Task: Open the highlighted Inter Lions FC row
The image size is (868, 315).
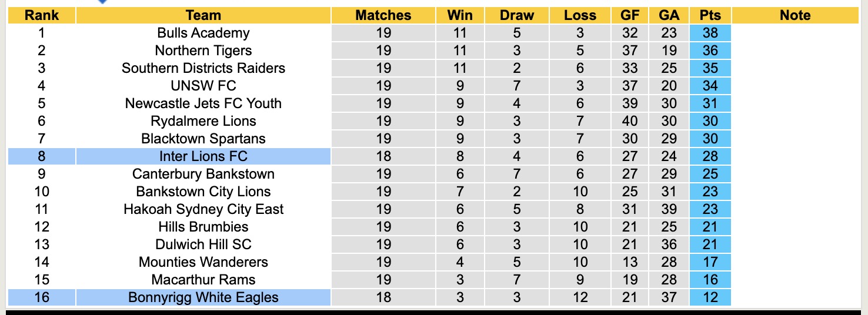Action: 203,156
